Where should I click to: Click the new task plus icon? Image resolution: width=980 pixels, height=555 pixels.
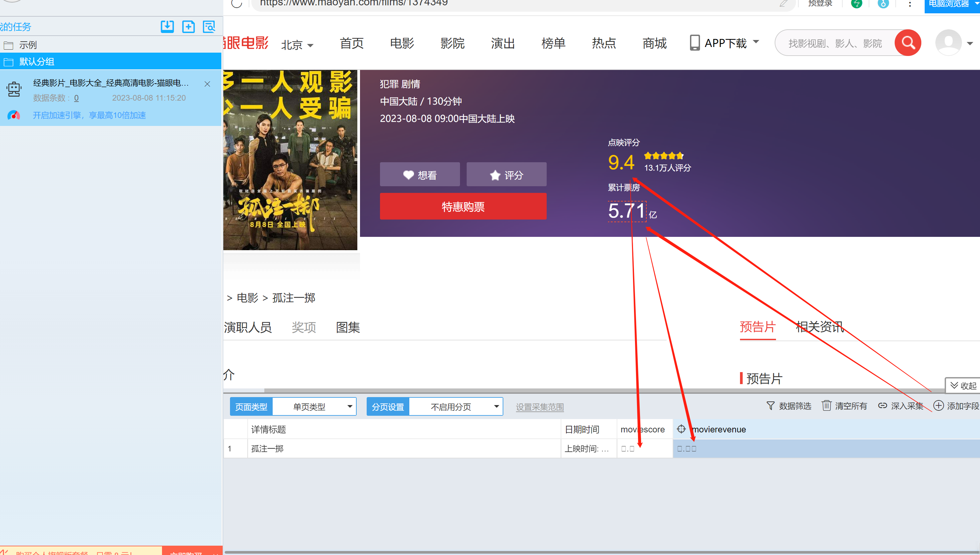pos(188,26)
